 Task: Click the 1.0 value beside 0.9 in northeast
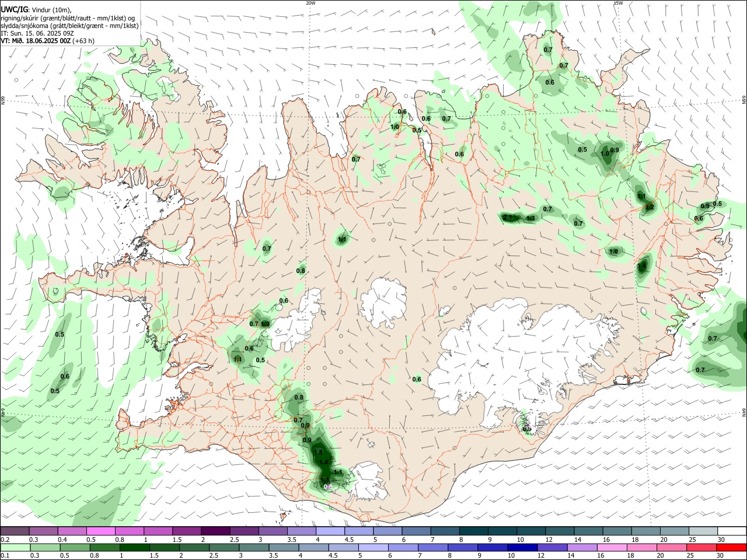pos(605,154)
